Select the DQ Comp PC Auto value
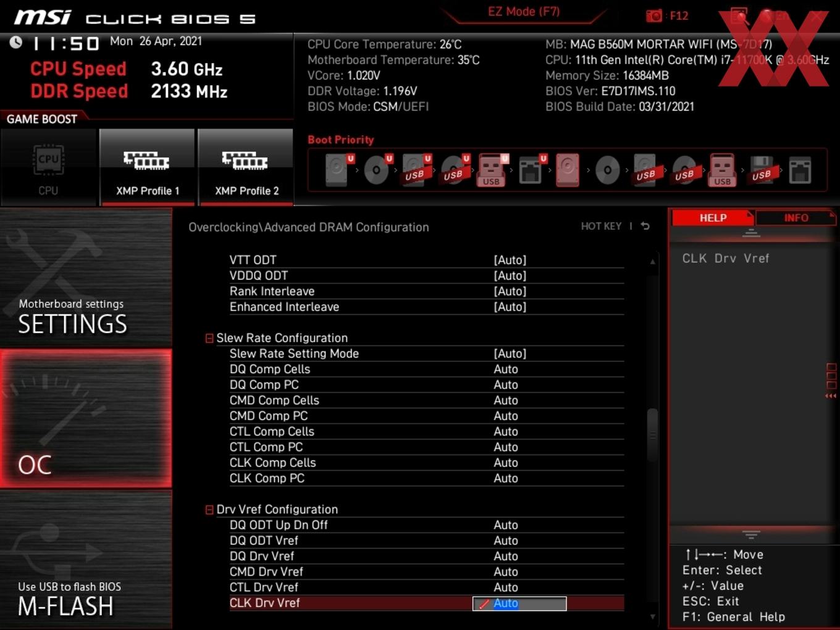The height and width of the screenshot is (630, 840). point(506,385)
